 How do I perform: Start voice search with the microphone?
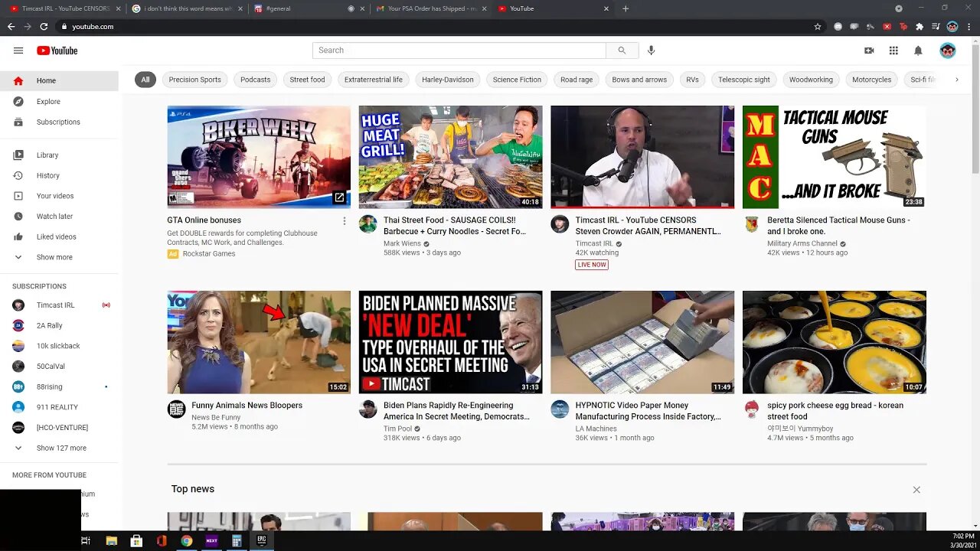[x=651, y=51]
